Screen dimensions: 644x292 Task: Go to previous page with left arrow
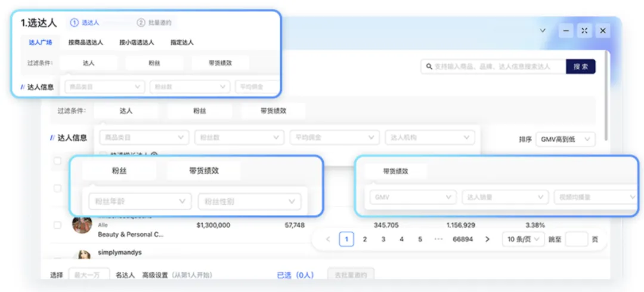(x=328, y=239)
